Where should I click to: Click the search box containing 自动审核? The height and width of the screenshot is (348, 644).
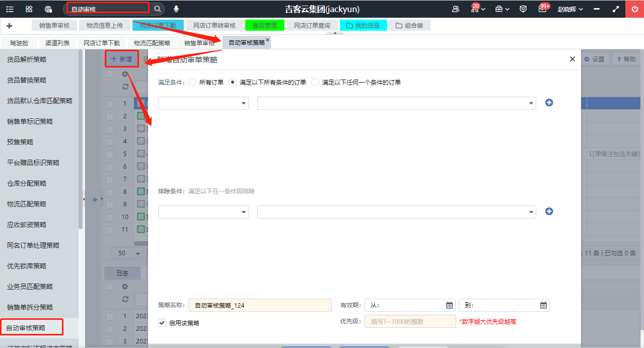coord(108,8)
